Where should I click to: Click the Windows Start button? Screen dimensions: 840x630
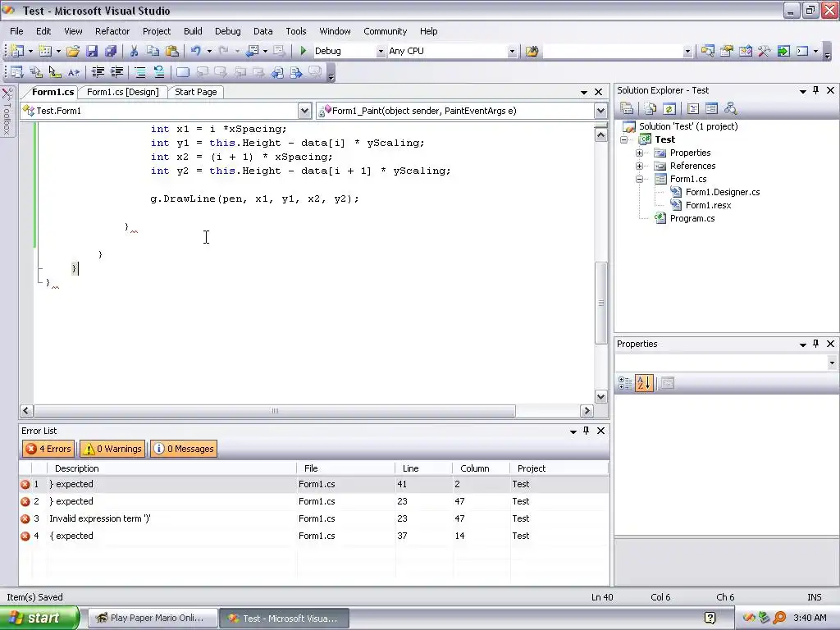tap(39, 618)
